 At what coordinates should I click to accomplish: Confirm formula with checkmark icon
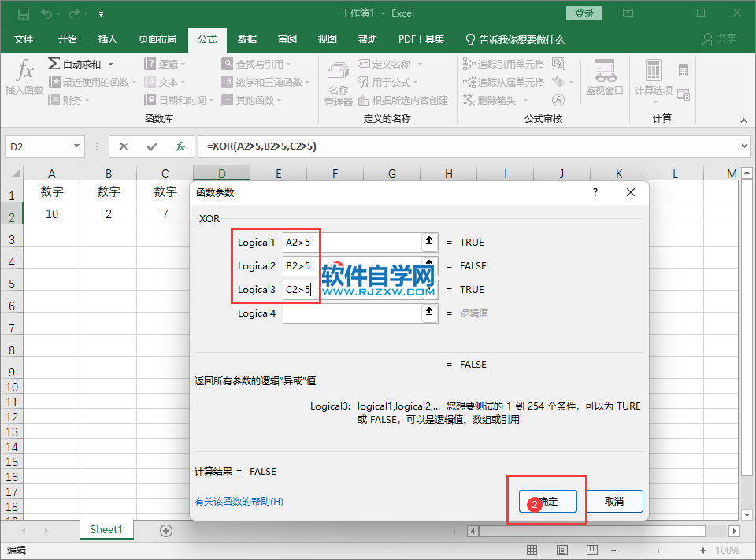pyautogui.click(x=152, y=146)
